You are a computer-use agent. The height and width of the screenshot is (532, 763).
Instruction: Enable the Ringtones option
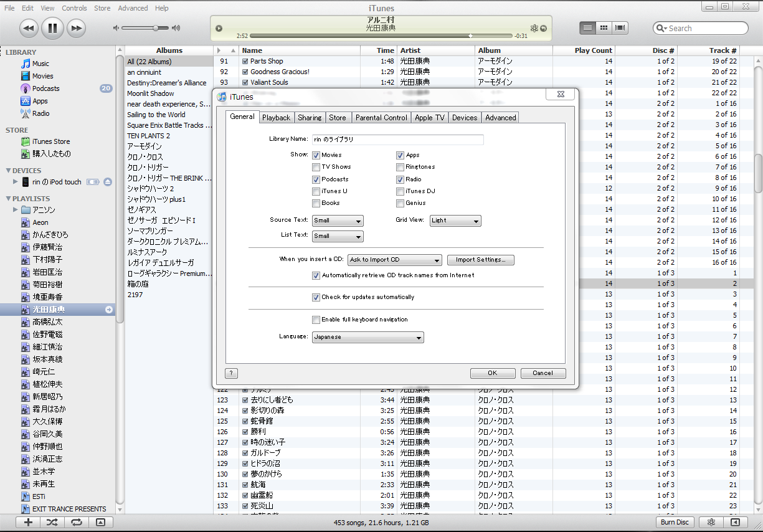[400, 167]
